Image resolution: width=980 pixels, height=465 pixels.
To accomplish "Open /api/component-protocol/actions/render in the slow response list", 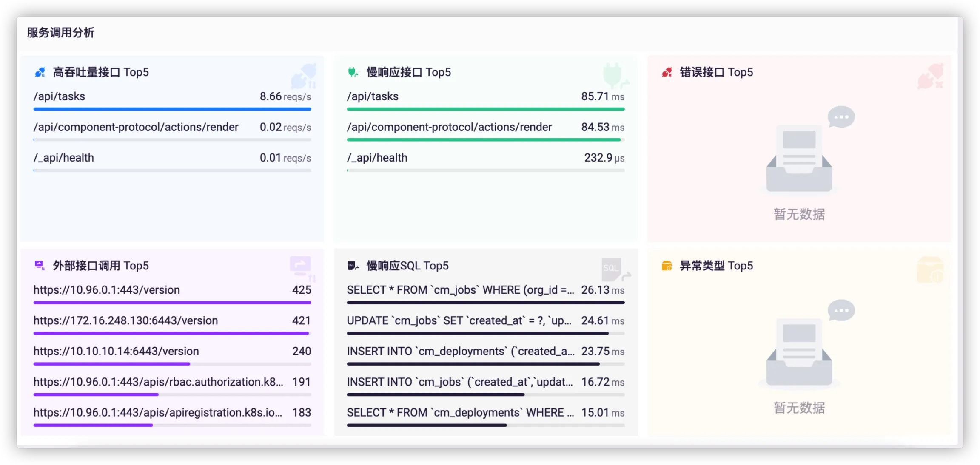I will [449, 127].
